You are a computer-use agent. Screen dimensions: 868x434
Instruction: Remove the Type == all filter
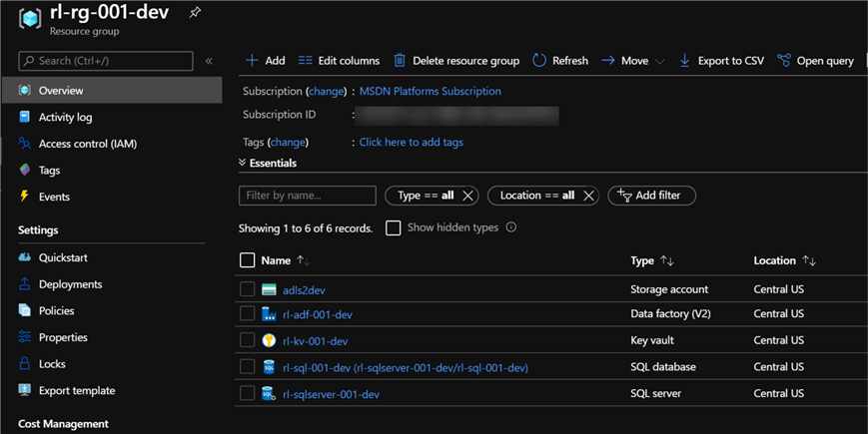click(x=467, y=196)
